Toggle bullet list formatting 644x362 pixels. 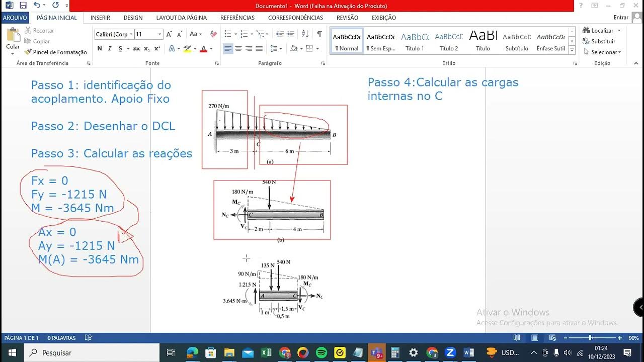pyautogui.click(x=228, y=34)
